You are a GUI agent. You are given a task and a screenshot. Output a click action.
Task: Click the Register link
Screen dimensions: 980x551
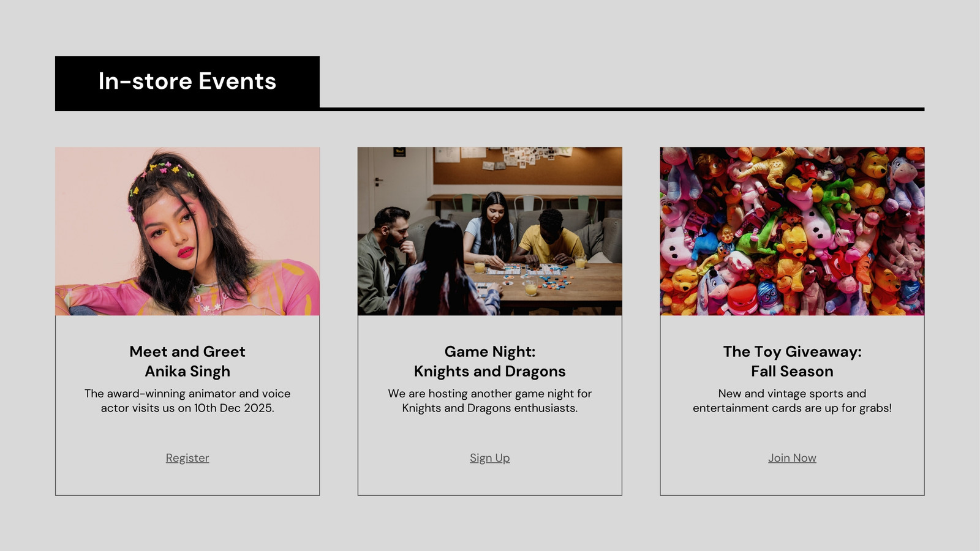coord(187,458)
